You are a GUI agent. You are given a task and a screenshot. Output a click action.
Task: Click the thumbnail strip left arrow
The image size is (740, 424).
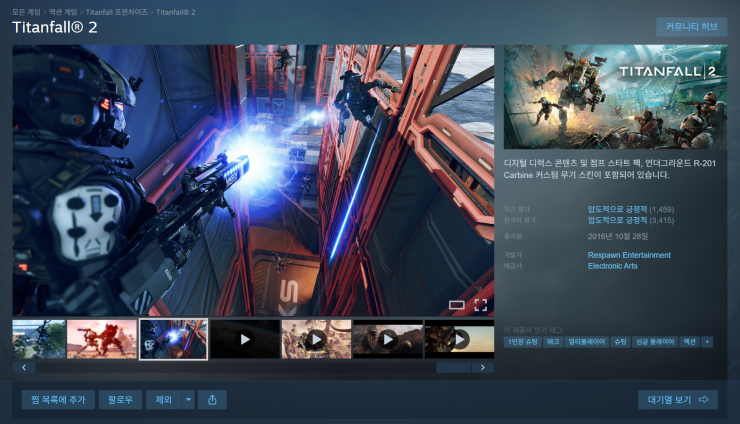pos(24,367)
